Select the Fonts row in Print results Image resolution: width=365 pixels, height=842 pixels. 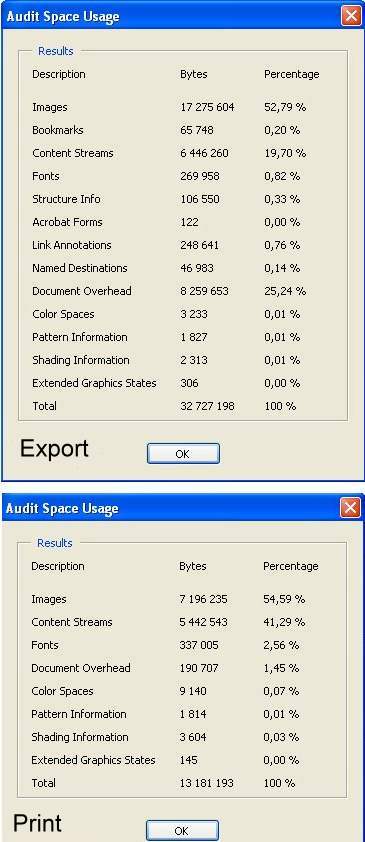182,645
